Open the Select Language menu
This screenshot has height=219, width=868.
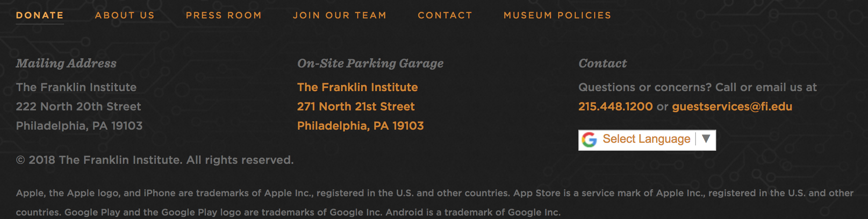click(x=646, y=139)
